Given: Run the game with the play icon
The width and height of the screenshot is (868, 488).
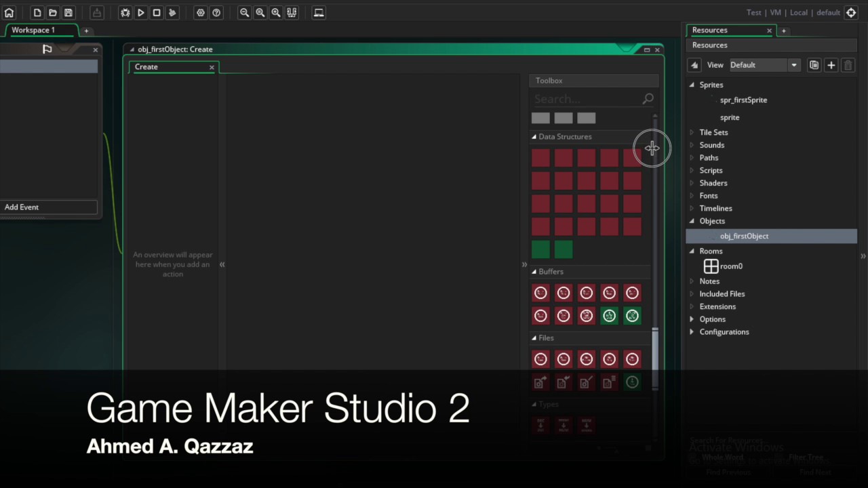Looking at the screenshot, I should click(141, 12).
